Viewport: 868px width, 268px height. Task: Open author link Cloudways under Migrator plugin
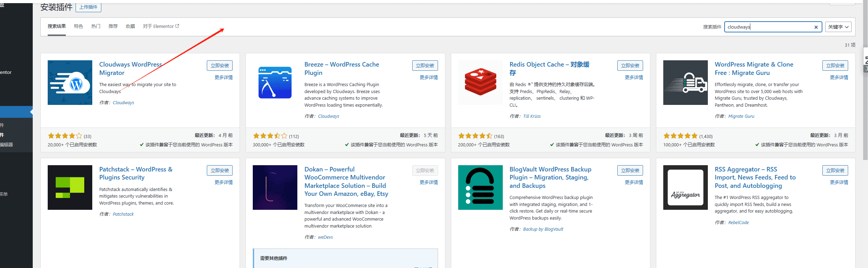(123, 103)
